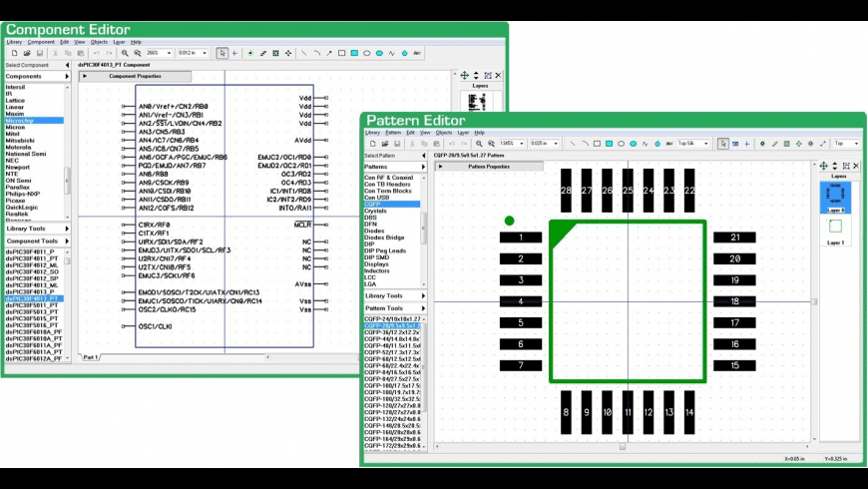Select Text (Abc) tool in Component Editor
The width and height of the screenshot is (868, 489).
[x=417, y=53]
